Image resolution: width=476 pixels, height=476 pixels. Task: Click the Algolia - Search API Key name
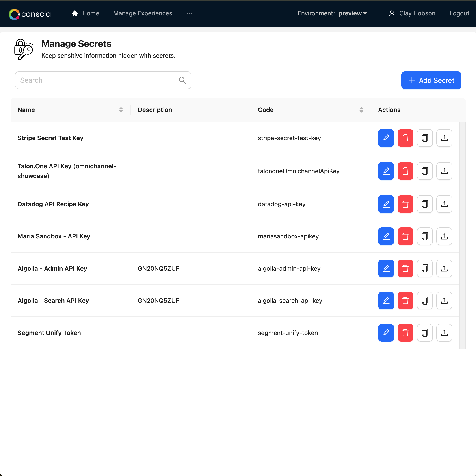53,301
